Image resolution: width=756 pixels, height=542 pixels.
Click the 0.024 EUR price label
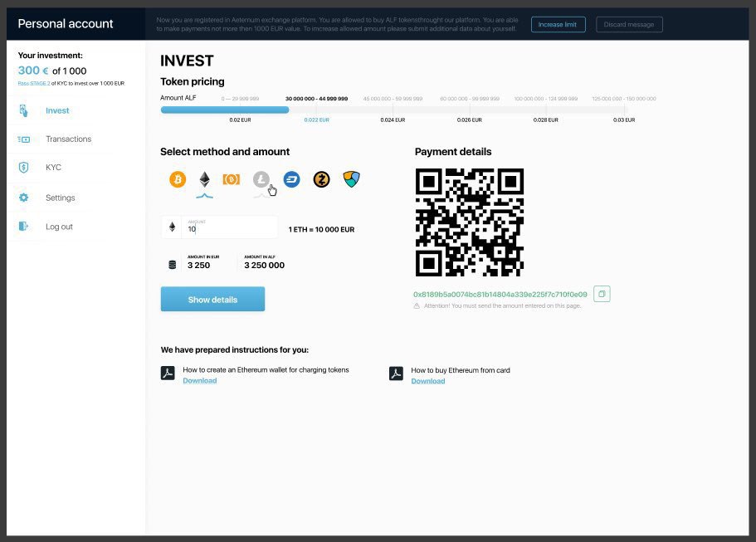coord(393,120)
